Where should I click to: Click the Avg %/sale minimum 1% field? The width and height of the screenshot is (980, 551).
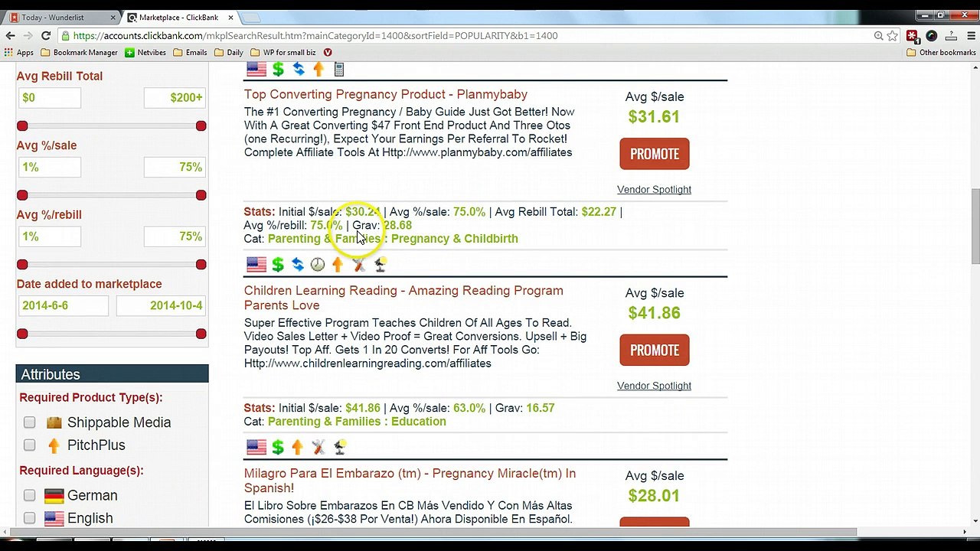49,167
